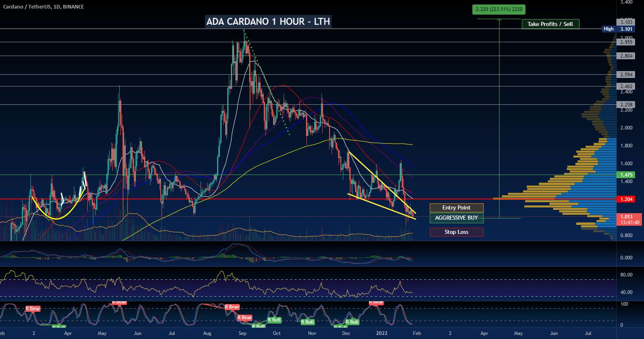Select the 80.00 RSI axis value
The width and height of the screenshot is (644, 339).
tap(626, 275)
